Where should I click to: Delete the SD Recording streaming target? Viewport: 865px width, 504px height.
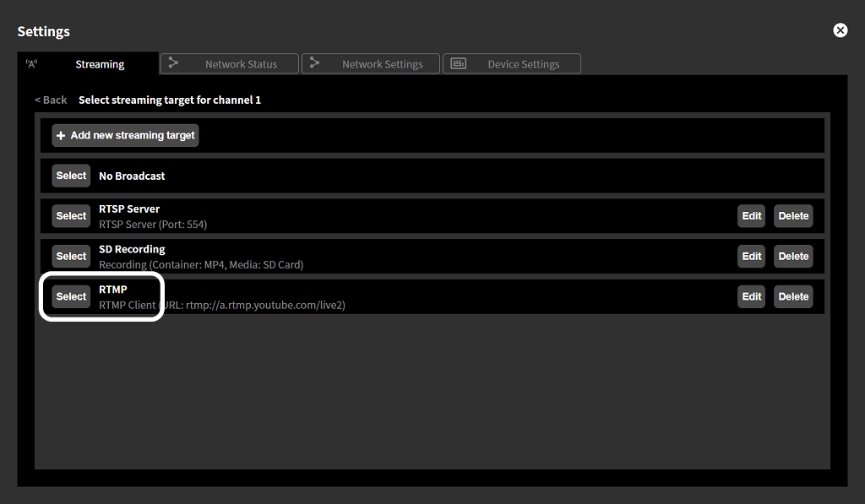point(792,256)
